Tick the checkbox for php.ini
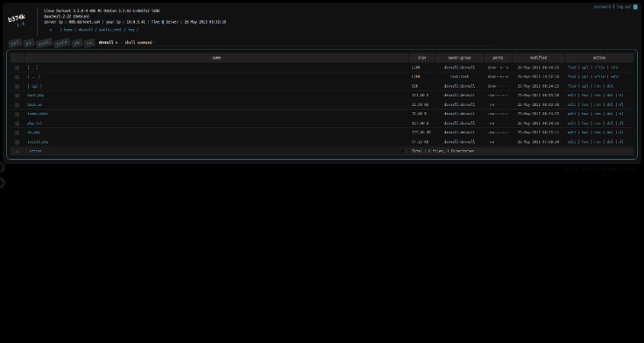This screenshot has height=343, width=644. click(18, 124)
